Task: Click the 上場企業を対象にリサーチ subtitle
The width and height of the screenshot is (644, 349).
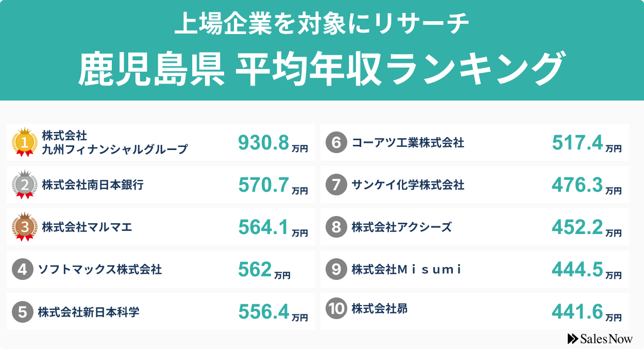Action: 321,24
